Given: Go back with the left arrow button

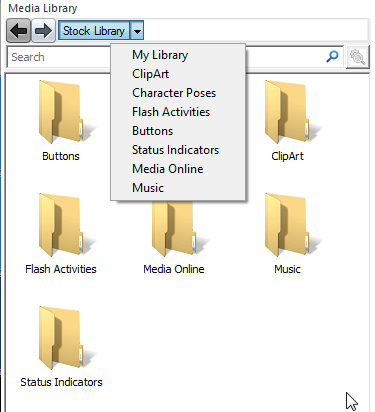Looking at the screenshot, I should click(x=19, y=31).
